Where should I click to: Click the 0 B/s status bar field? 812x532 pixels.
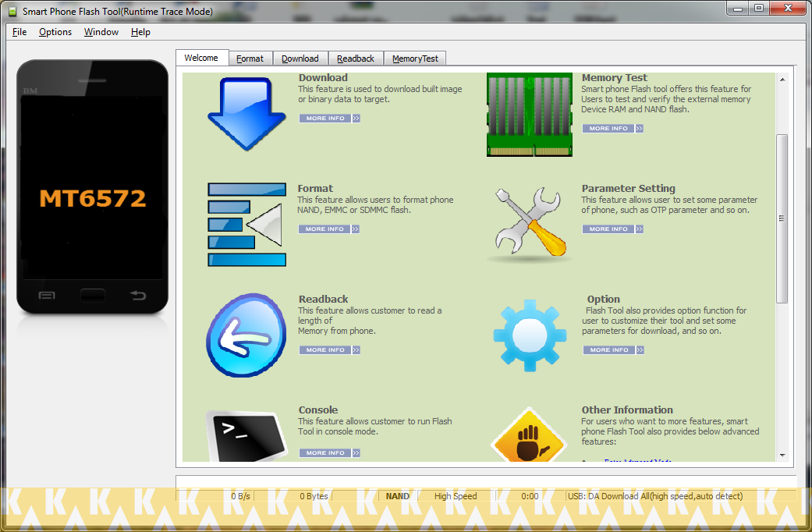point(215,496)
